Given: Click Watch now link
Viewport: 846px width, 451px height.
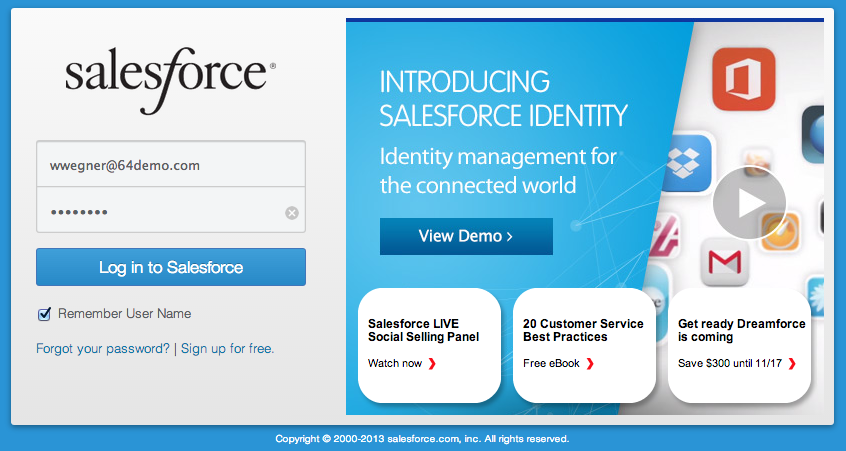Looking at the screenshot, I should click(x=395, y=364).
